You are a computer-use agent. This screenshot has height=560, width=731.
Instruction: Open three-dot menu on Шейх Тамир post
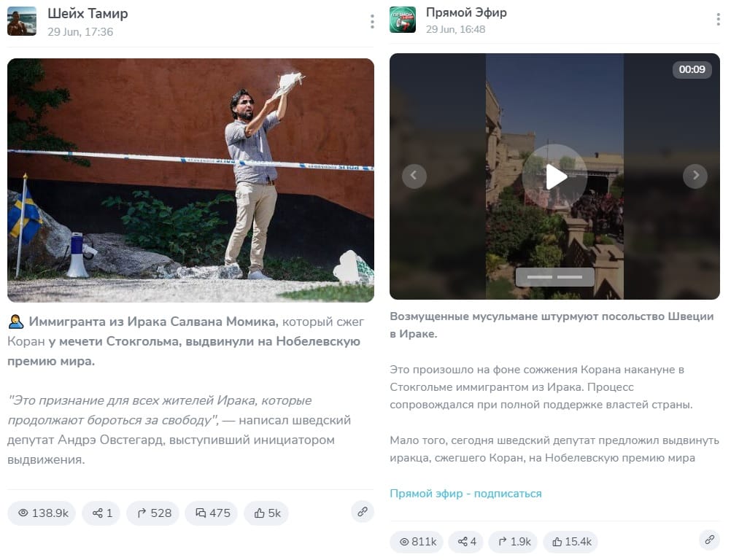tap(372, 21)
